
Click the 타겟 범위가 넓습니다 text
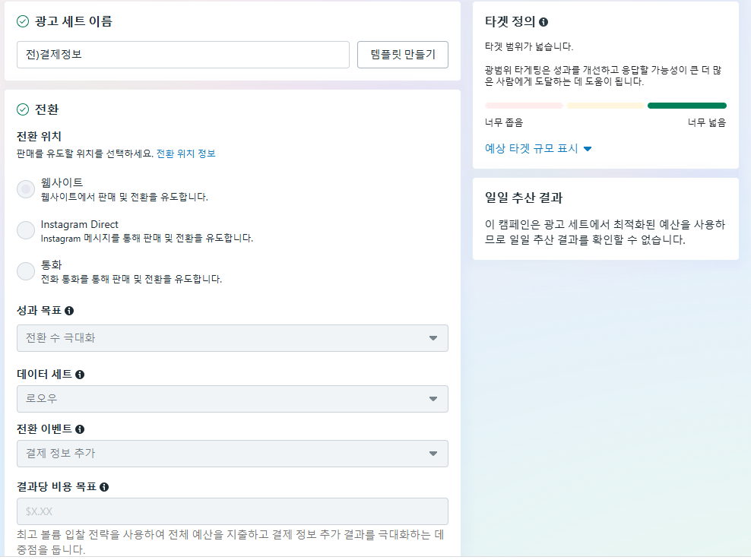tap(529, 46)
